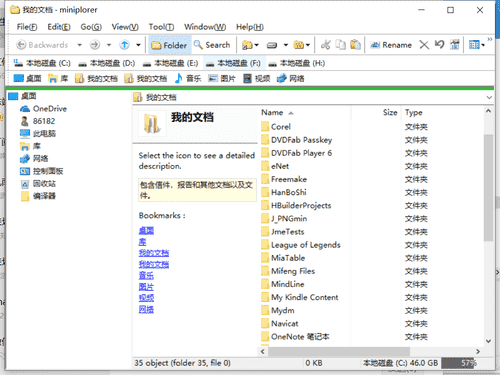
Task: Select the Corel folder
Action: 276,127
